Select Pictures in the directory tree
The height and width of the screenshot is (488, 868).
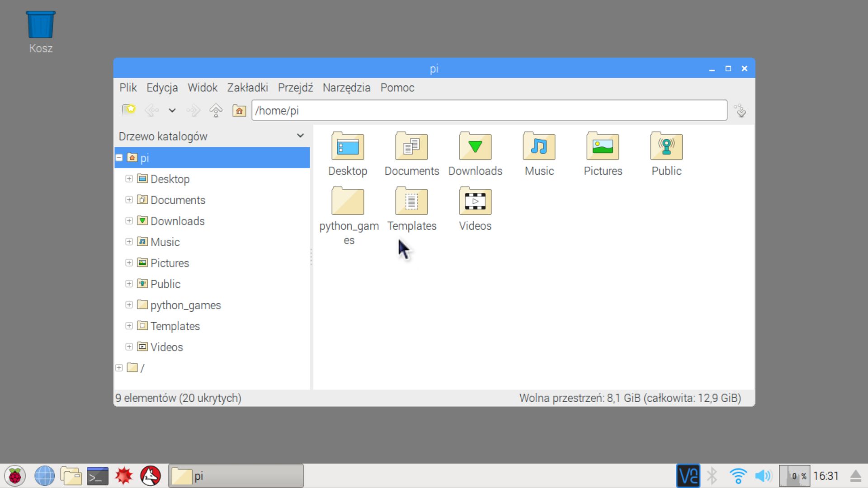coord(170,263)
